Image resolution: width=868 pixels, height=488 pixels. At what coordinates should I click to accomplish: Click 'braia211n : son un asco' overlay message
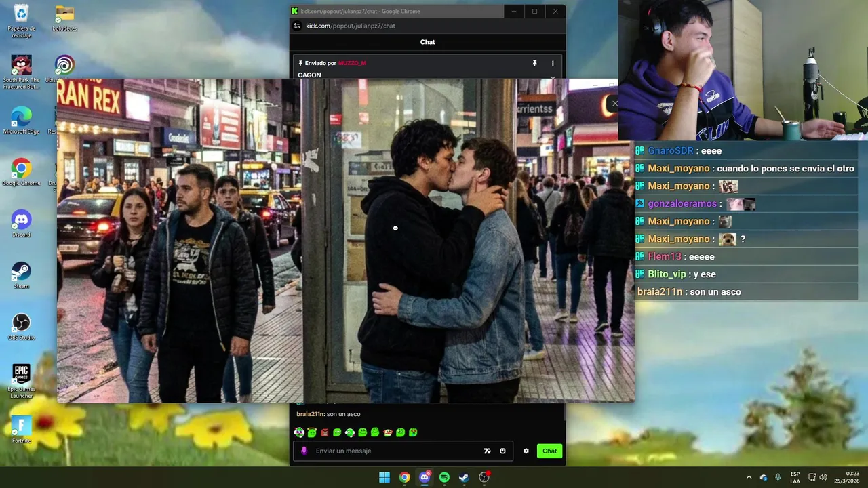689,291
